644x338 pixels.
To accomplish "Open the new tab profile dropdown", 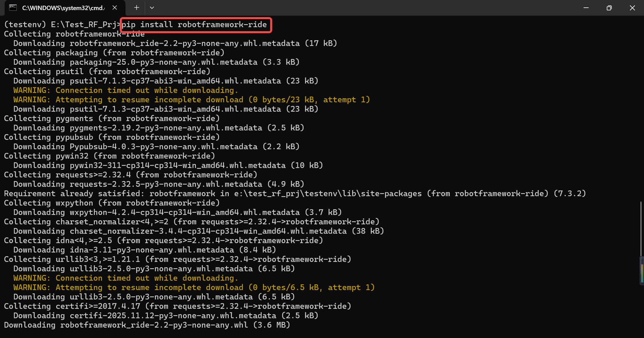I will tap(152, 8).
